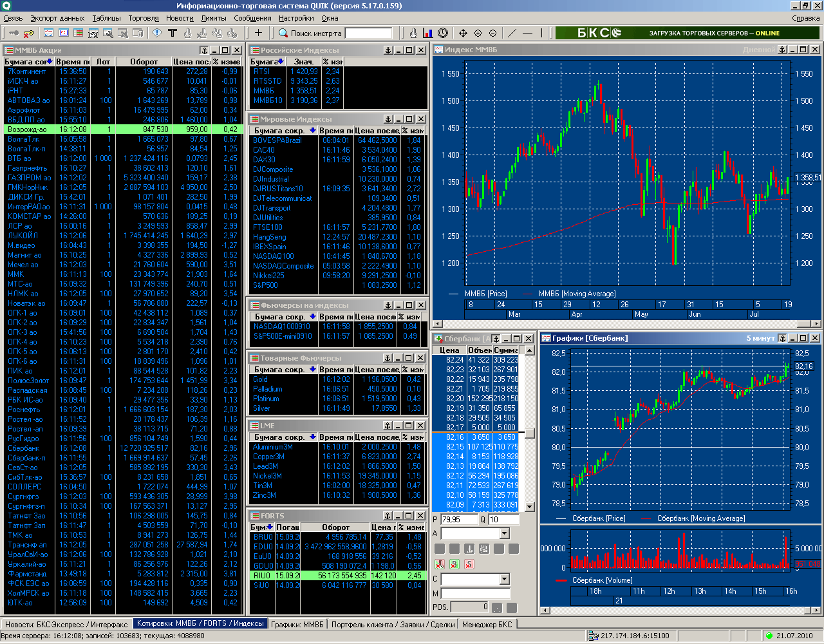824x644 pixels.
Task: Click pin icon of FORTS window
Action: pos(388,516)
